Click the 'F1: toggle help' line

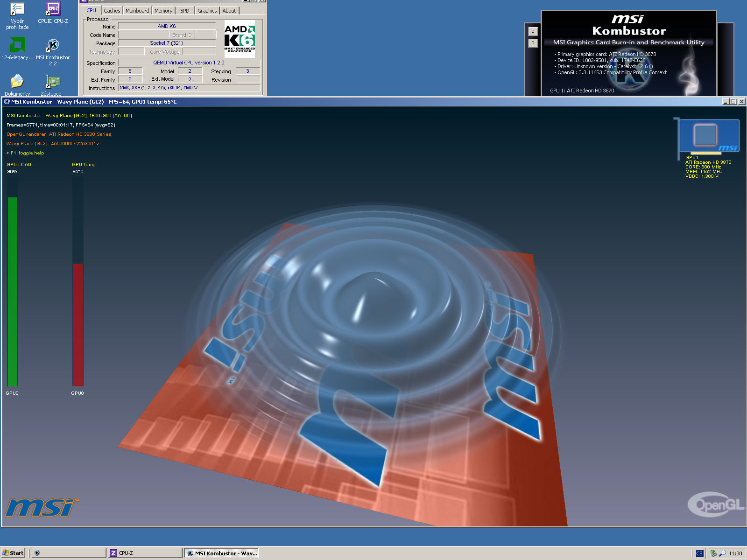tap(25, 153)
